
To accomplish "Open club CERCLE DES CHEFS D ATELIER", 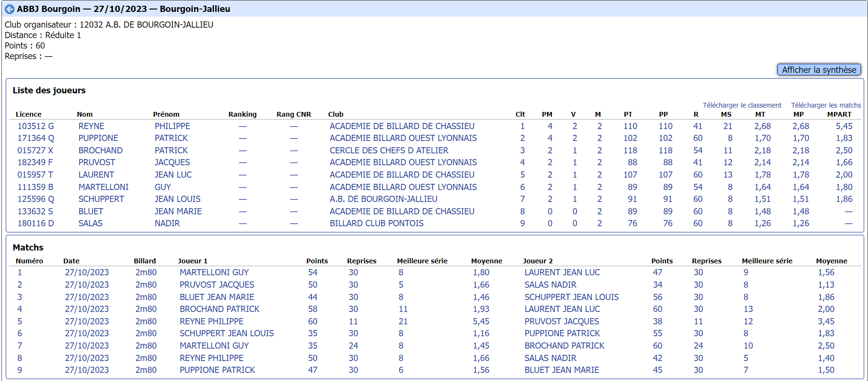I will click(389, 150).
